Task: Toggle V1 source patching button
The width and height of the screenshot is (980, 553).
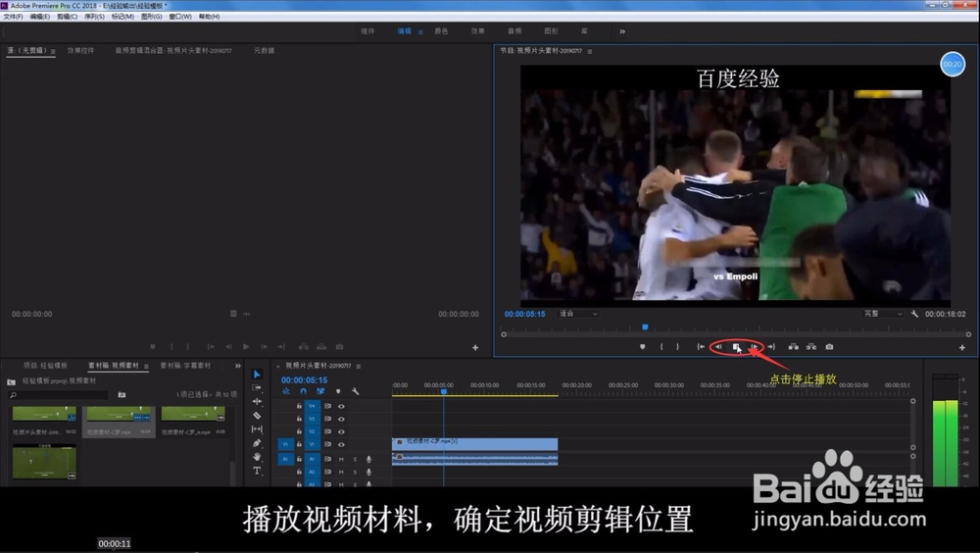Action: (285, 444)
